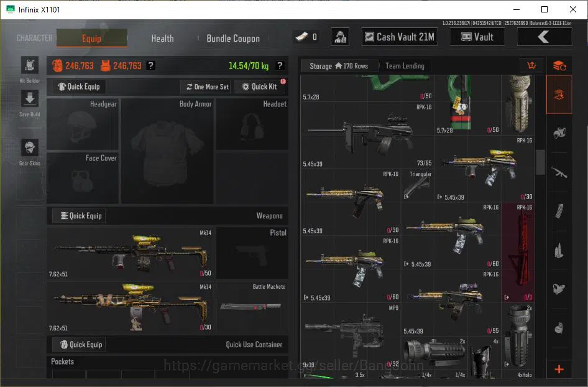Open the Storage 170 Rows tab

tap(339, 66)
